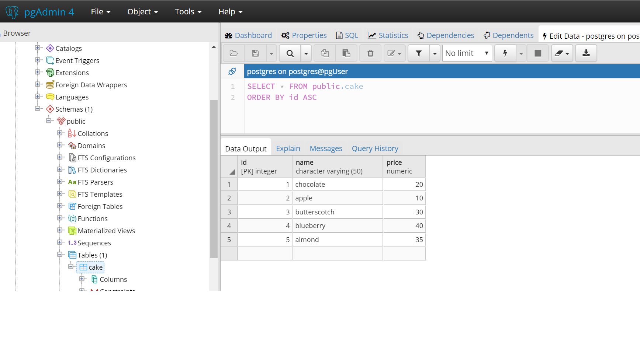
Task: Switch to the Query History tab
Action: click(375, 148)
